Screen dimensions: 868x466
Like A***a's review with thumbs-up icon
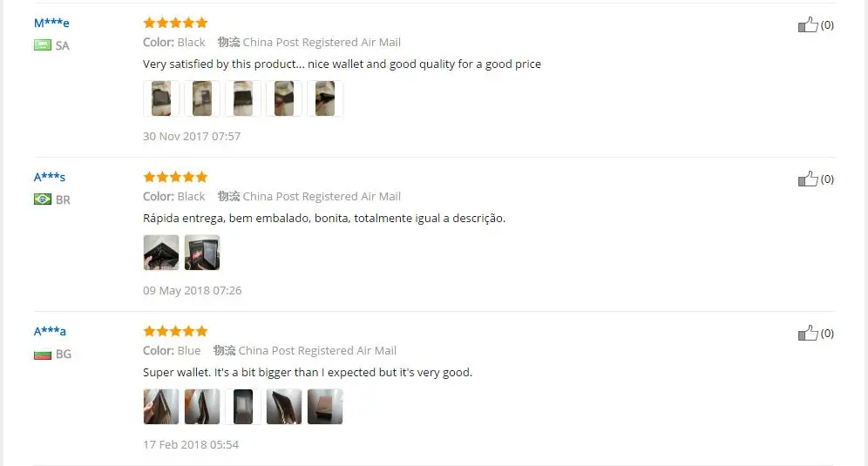point(808,334)
